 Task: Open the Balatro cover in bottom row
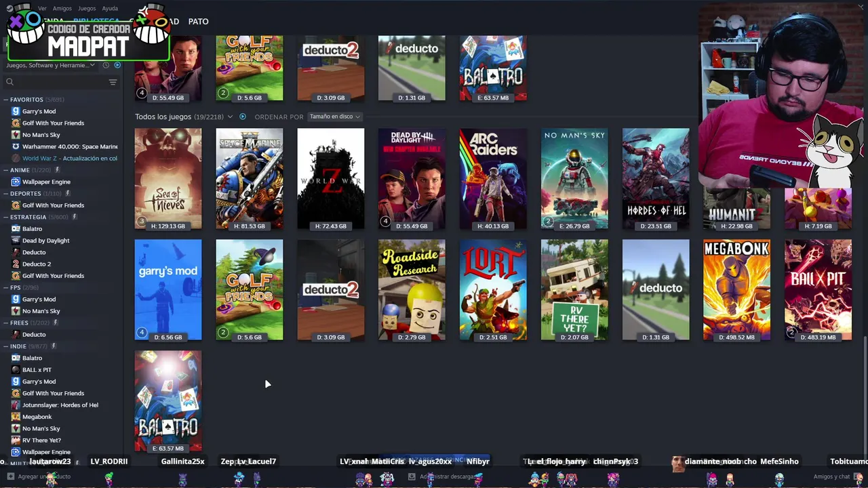[168, 401]
